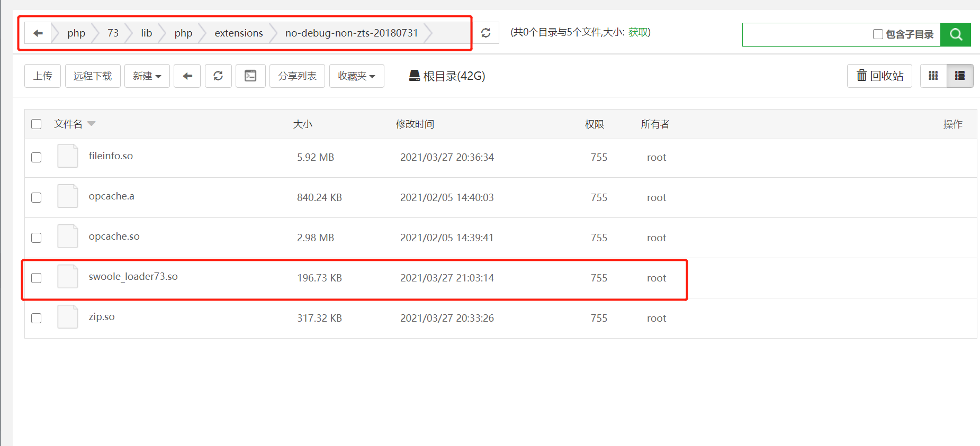
Task: Check the zip.so checkbox
Action: point(37,318)
